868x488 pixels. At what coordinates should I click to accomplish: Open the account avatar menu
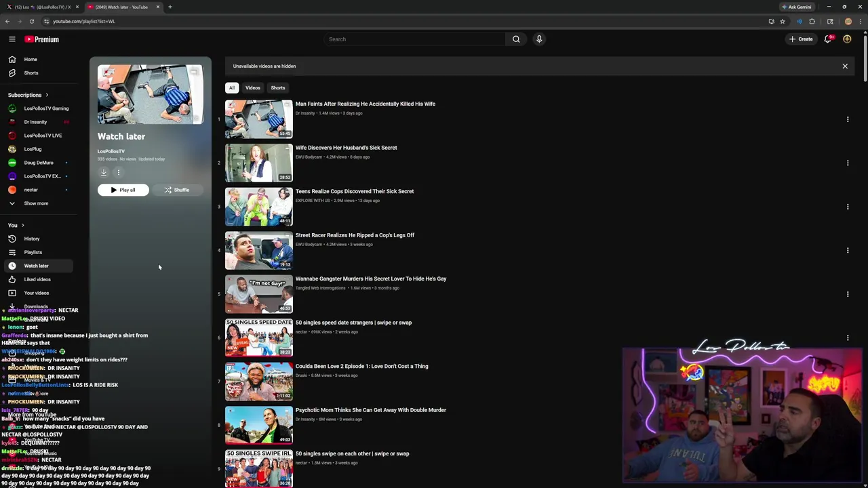(847, 39)
